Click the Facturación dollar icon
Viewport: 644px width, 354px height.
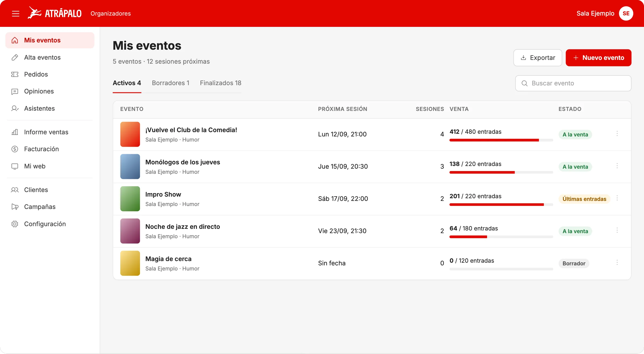tap(15, 149)
